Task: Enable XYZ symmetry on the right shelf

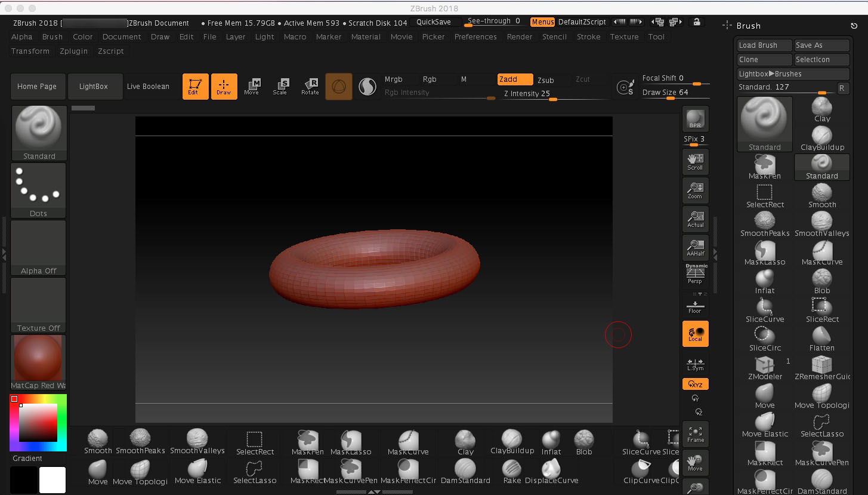Action: (695, 384)
